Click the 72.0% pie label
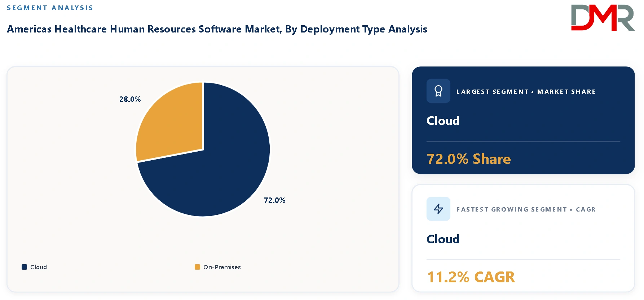The image size is (644, 300). [275, 200]
